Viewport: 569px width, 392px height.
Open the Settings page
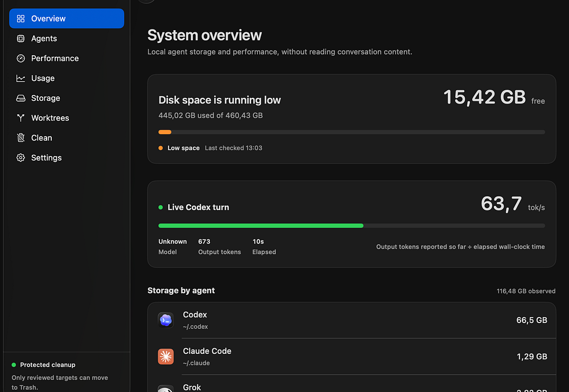tap(67, 158)
